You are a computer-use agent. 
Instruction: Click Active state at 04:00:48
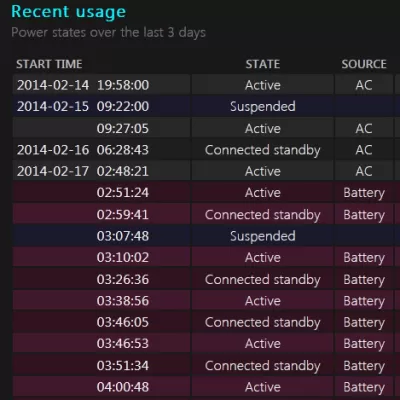tap(263, 387)
